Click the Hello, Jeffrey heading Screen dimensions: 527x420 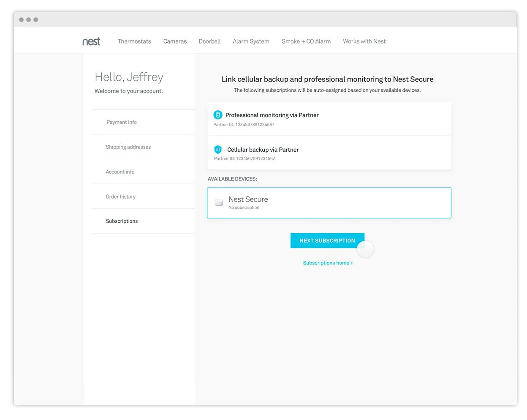pyautogui.click(x=129, y=77)
